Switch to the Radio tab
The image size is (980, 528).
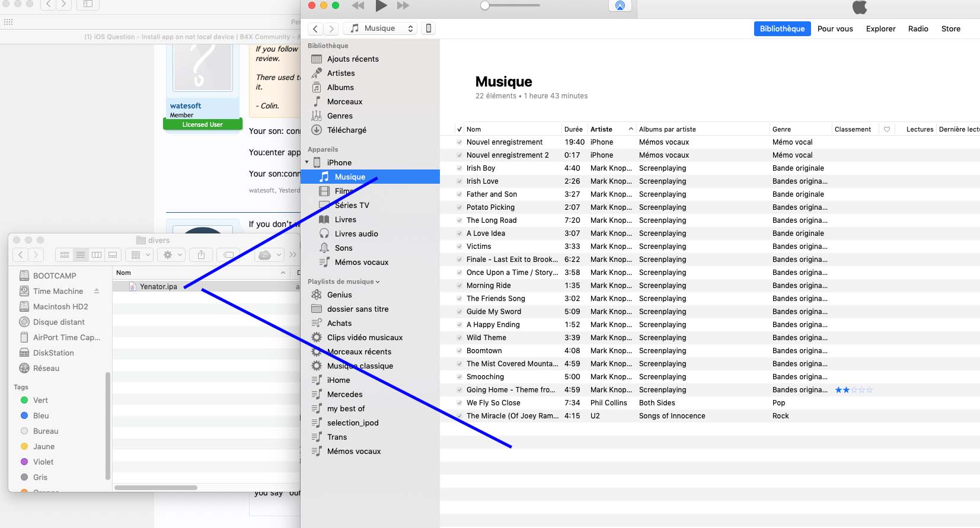click(x=918, y=28)
